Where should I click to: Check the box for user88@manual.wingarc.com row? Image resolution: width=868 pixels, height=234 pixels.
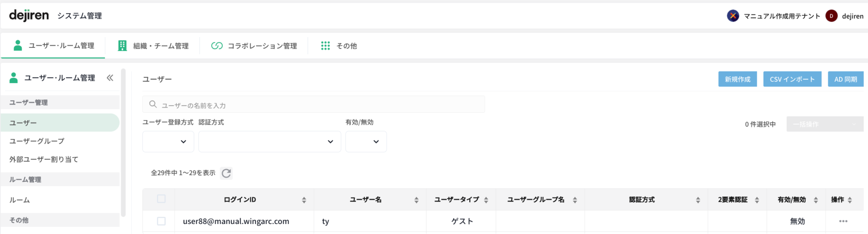(161, 221)
